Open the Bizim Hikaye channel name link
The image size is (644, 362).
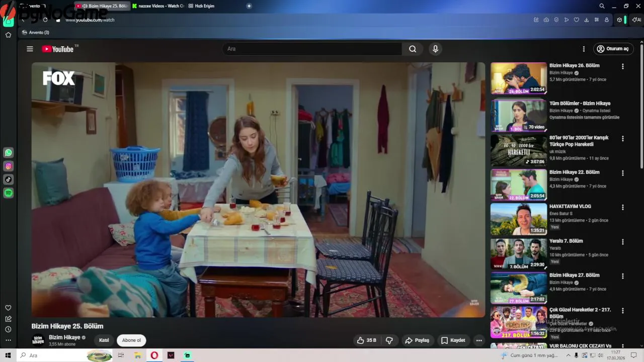coord(64,337)
